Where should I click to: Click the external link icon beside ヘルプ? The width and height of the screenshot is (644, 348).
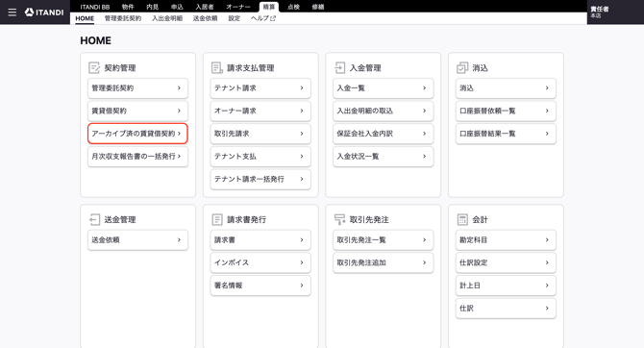pos(273,18)
